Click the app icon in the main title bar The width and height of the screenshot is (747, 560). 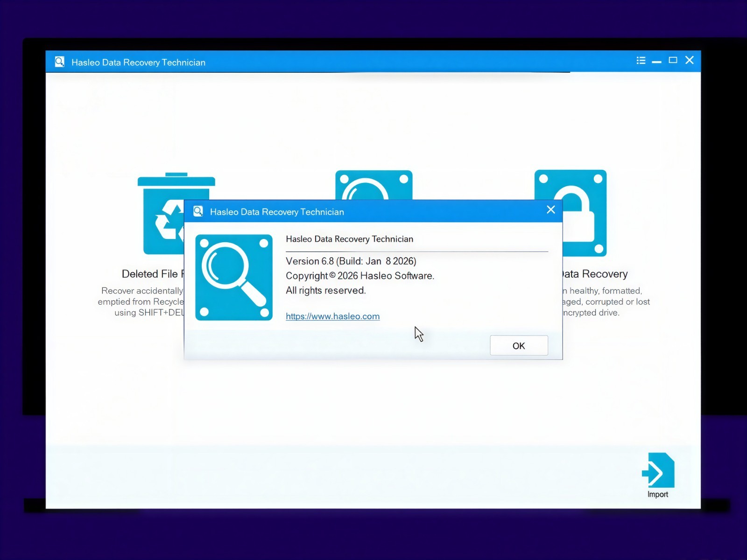(x=60, y=62)
